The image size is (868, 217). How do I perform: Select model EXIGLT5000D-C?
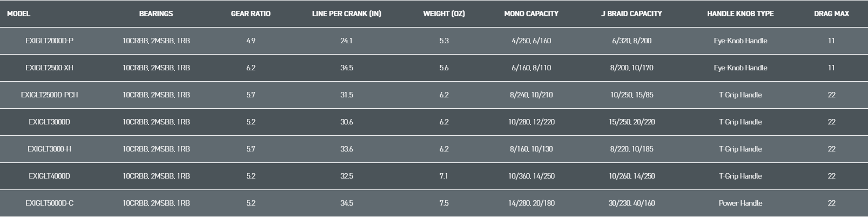(49, 203)
